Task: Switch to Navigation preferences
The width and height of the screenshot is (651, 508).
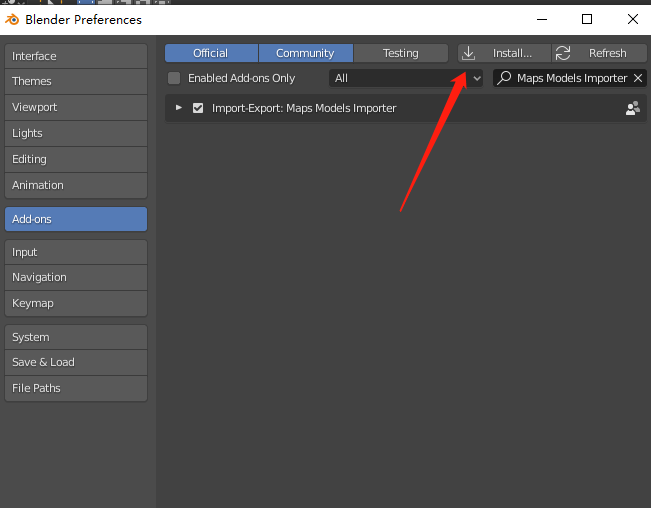Action: click(x=76, y=277)
